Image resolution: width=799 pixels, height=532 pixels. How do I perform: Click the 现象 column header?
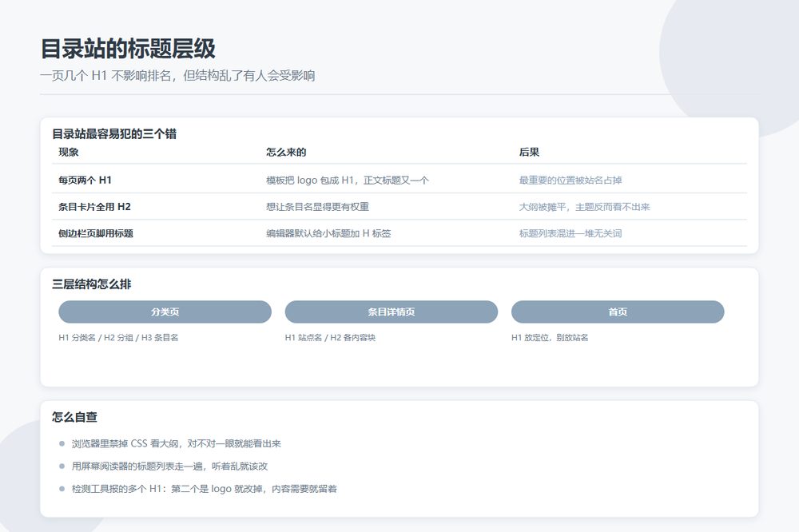coord(68,152)
